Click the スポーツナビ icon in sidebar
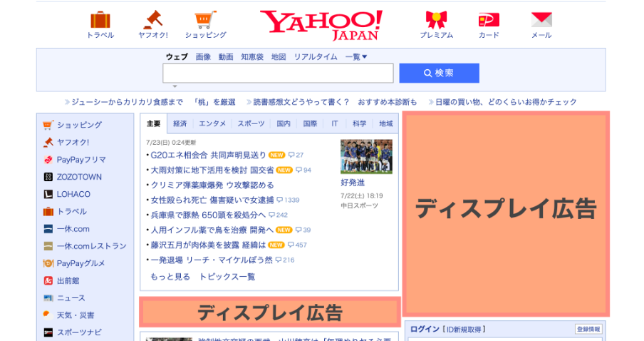644x341 pixels. click(x=48, y=332)
